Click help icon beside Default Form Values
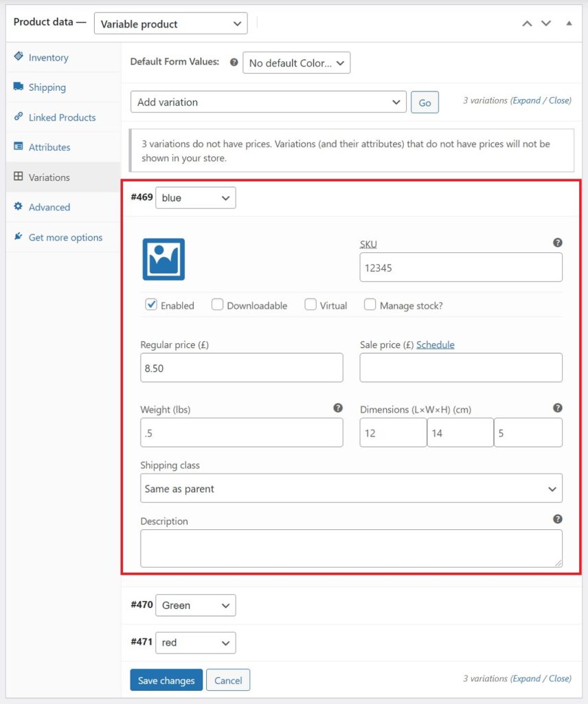This screenshot has width=588, height=704. pos(234,62)
